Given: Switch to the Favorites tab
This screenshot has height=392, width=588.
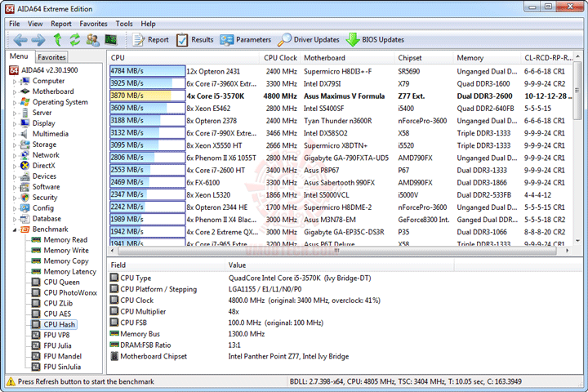Looking at the screenshot, I should click(x=51, y=57).
